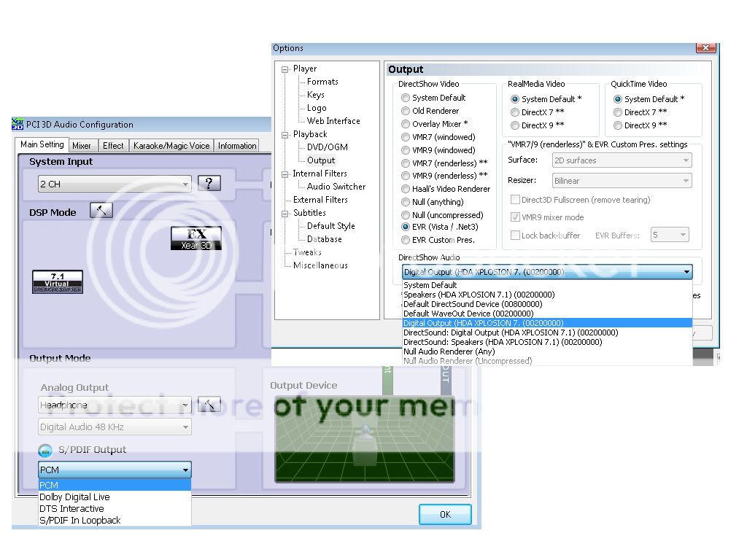Select DTS Interactive output option
Screen dimensions: 747x560
71,509
